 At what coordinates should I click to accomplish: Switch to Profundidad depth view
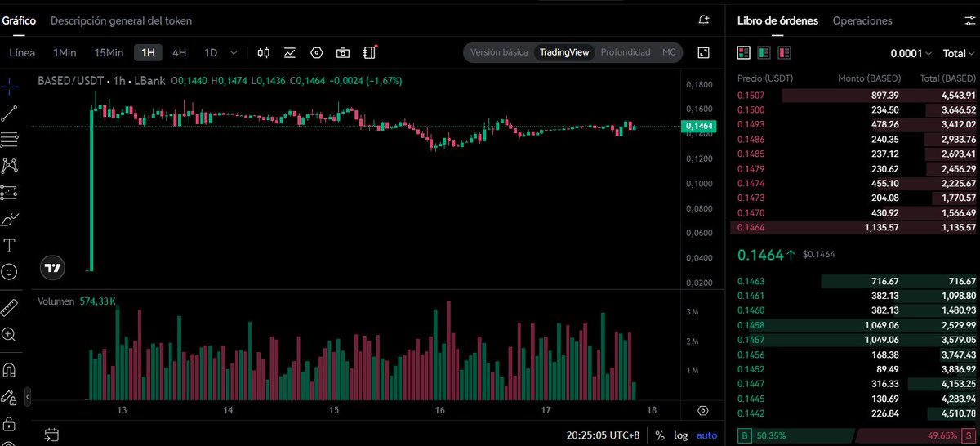[626, 52]
